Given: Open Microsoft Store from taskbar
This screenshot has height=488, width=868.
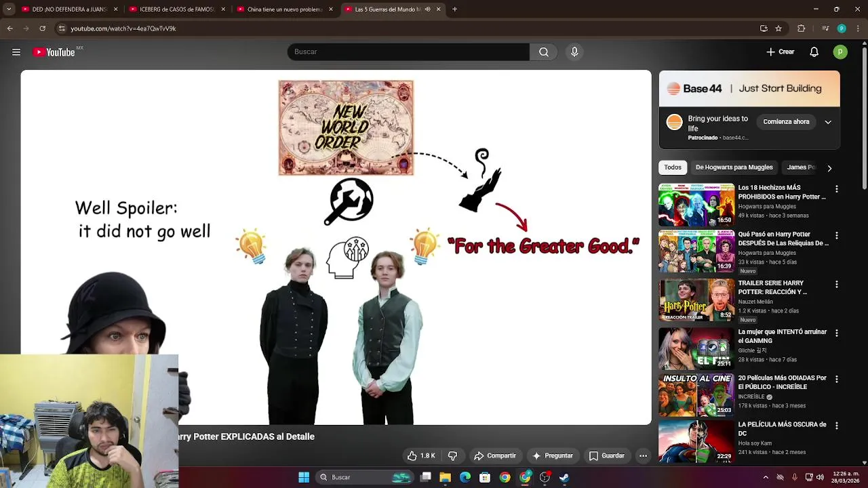Looking at the screenshot, I should (x=485, y=477).
